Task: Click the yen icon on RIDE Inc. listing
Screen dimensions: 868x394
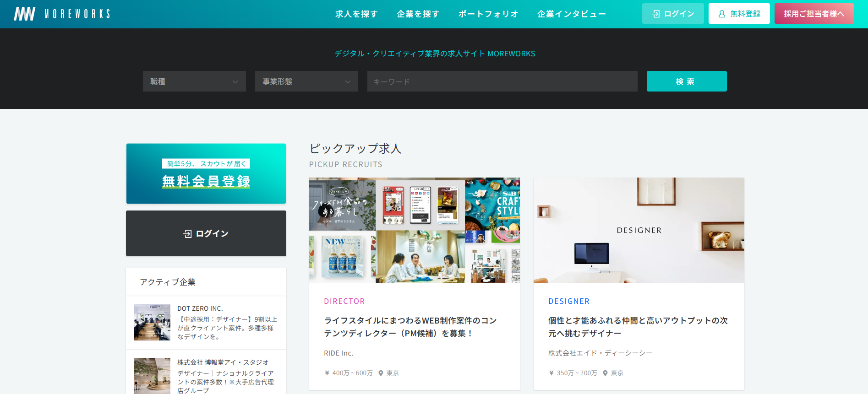Action: pos(327,373)
